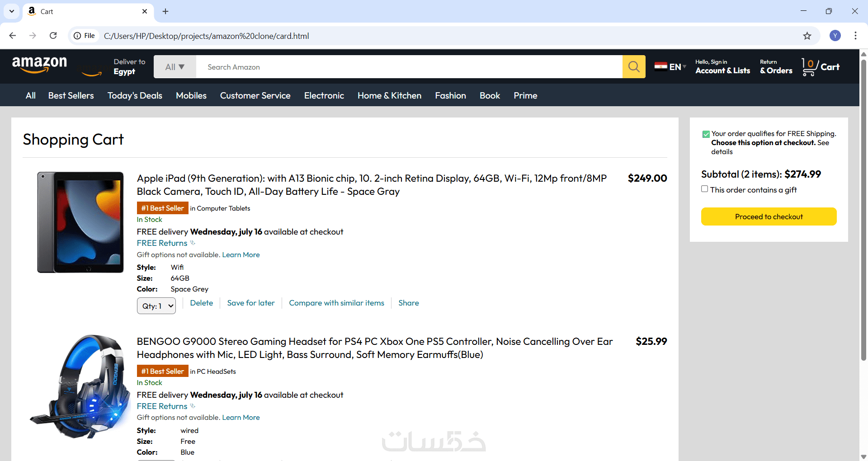
Task: Click 'in Computer Tablets' category text
Action: pyautogui.click(x=220, y=208)
